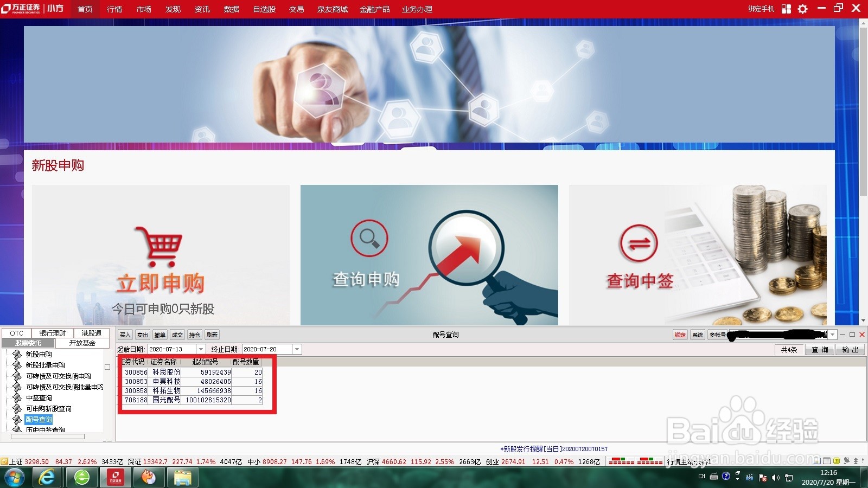868x488 pixels.
Task: Select 可转债及可交换债申购 tree item
Action: pos(58,376)
